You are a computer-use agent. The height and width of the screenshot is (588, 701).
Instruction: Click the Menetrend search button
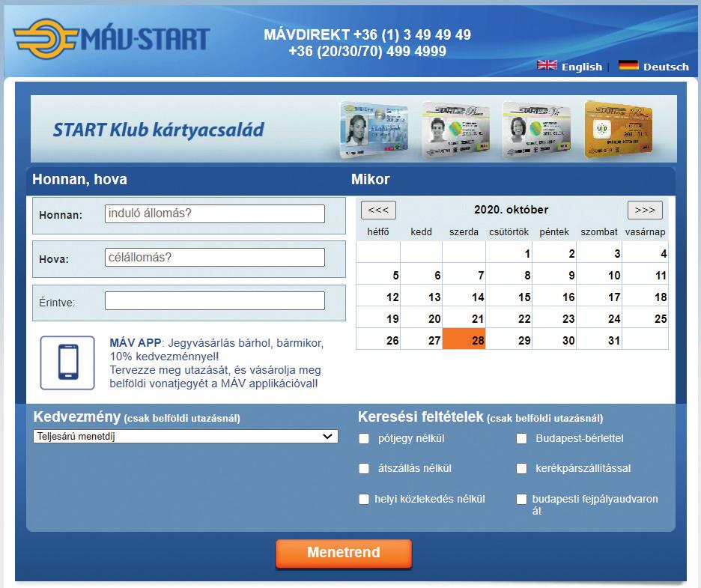pyautogui.click(x=343, y=553)
